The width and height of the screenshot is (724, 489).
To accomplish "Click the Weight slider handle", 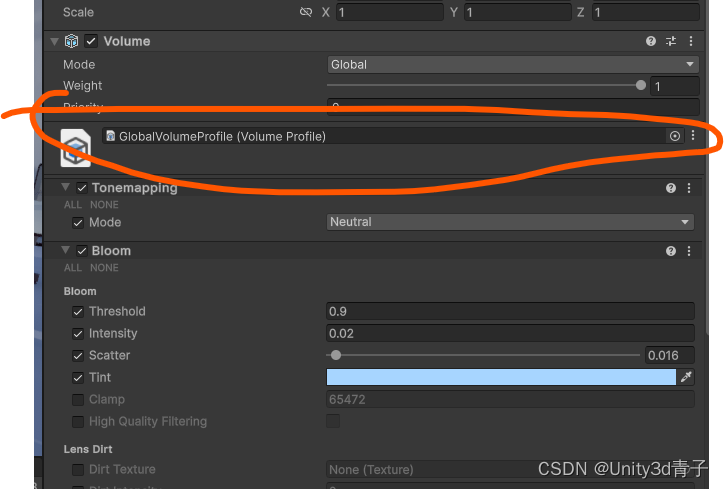I will [x=640, y=85].
